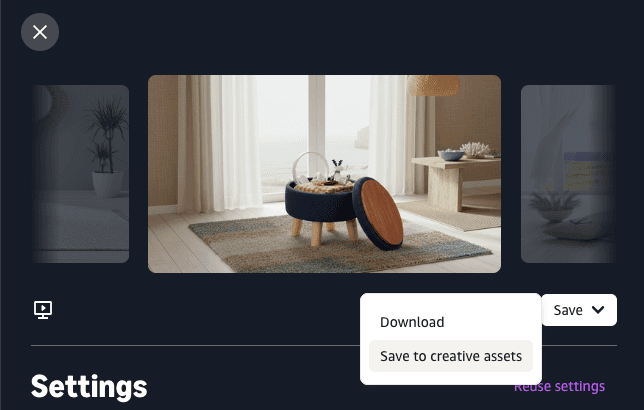Click the potted plant in left thumbnail
The height and width of the screenshot is (410, 644).
click(107, 148)
